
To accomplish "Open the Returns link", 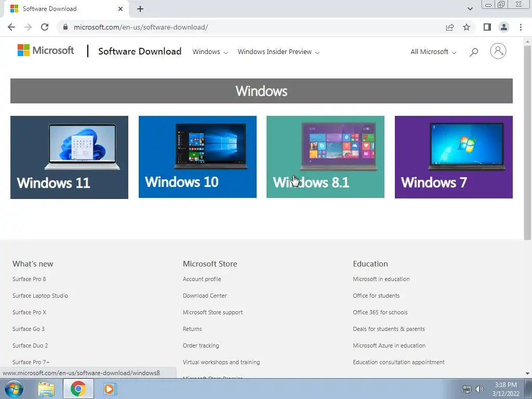I will coord(192,329).
